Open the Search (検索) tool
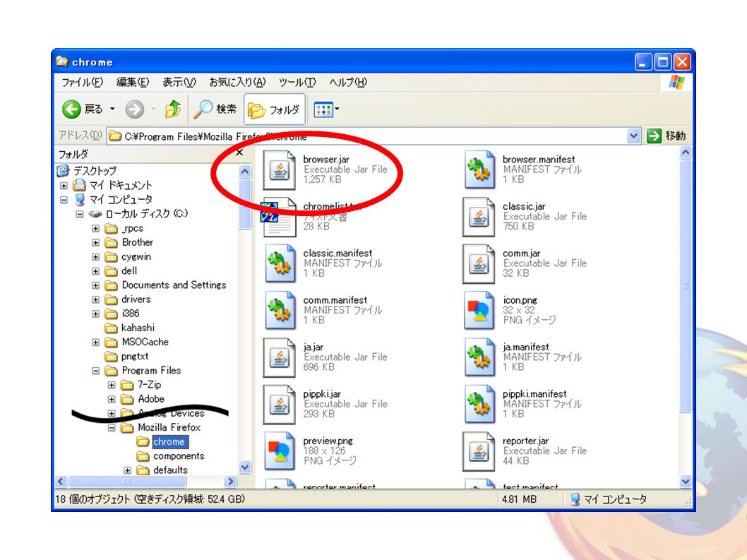 point(215,109)
